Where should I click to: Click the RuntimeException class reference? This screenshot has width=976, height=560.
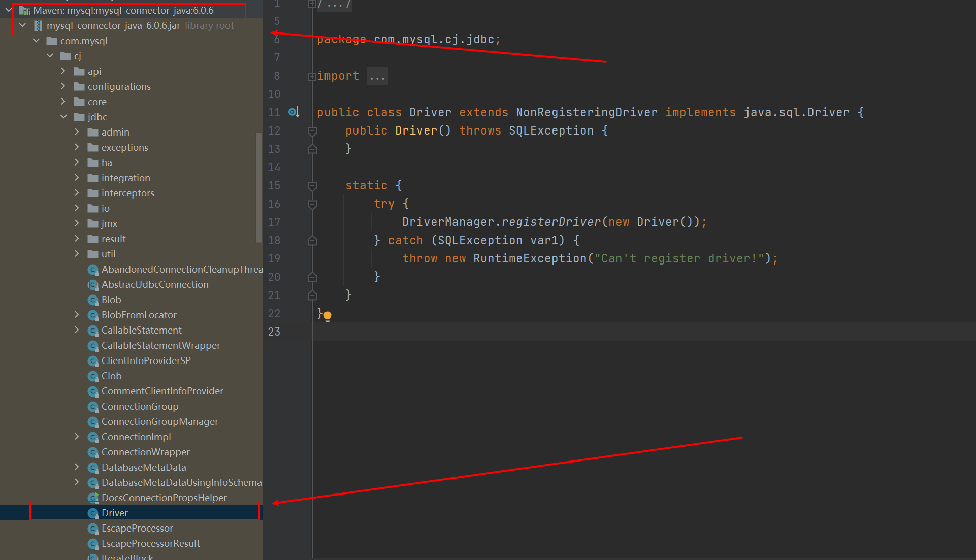click(x=530, y=258)
